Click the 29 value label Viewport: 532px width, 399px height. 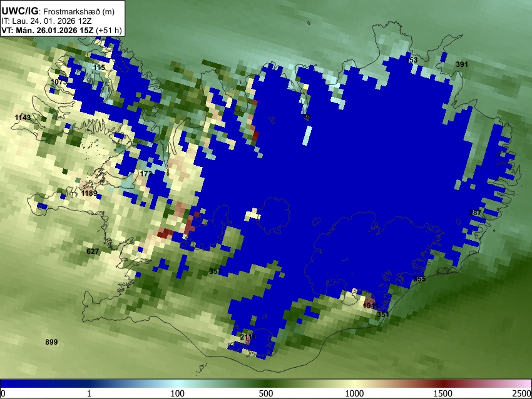[307, 118]
